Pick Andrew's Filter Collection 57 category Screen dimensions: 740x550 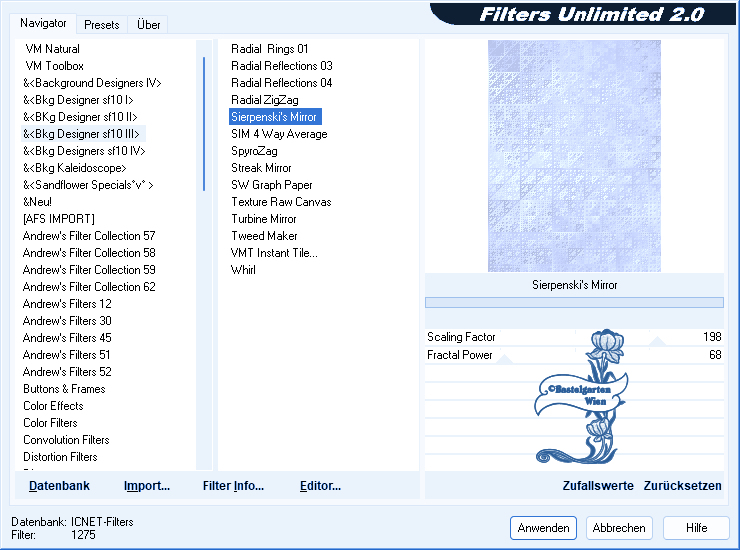pyautogui.click(x=89, y=236)
